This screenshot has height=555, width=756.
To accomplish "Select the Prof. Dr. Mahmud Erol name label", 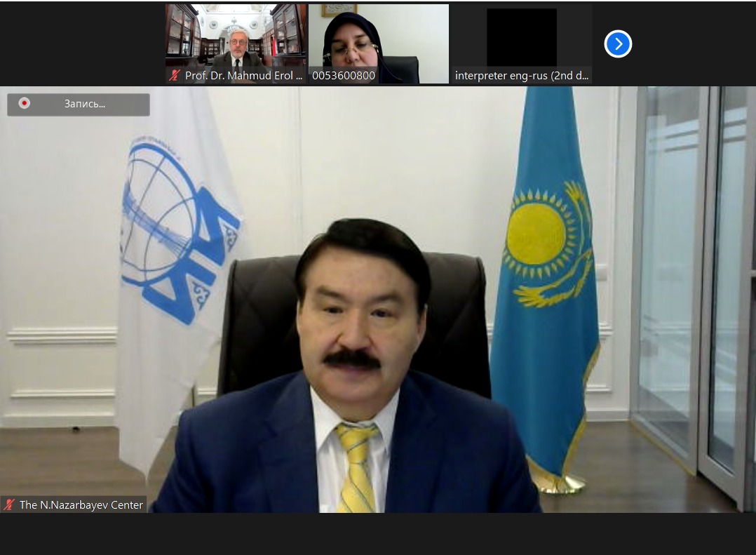I will [x=243, y=75].
